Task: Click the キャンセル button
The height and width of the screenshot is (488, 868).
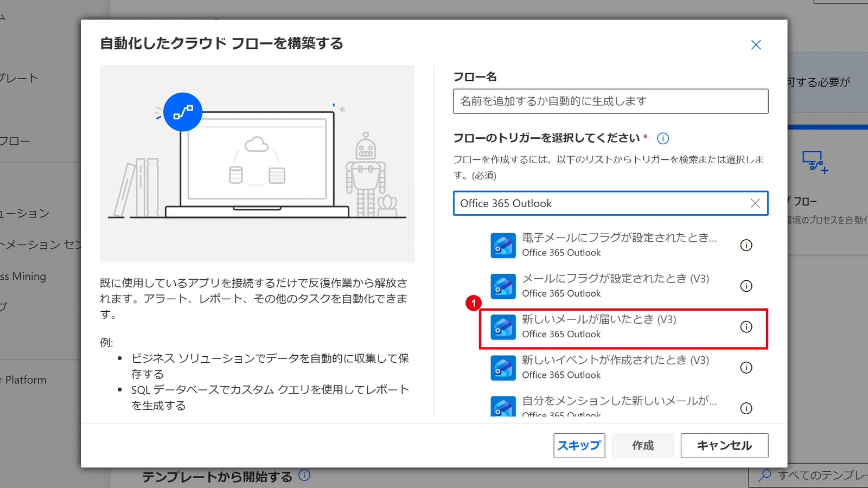Action: pos(724,446)
